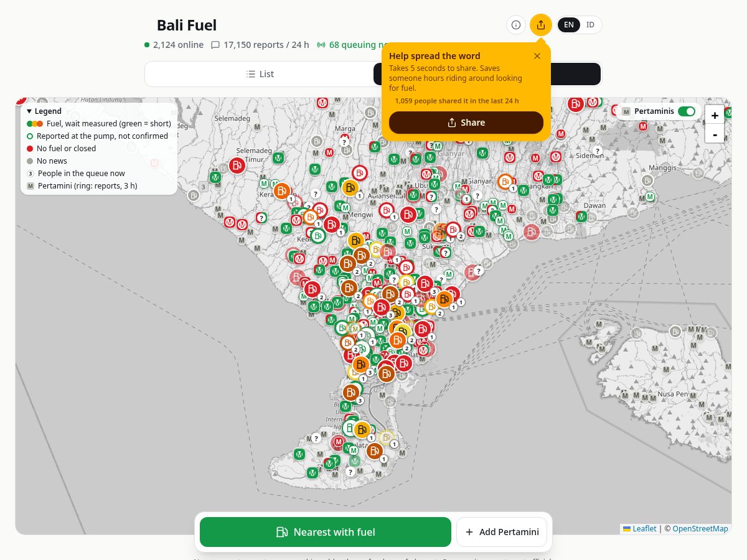
Task: Zoom out the map with the minus button
Action: 715,134
